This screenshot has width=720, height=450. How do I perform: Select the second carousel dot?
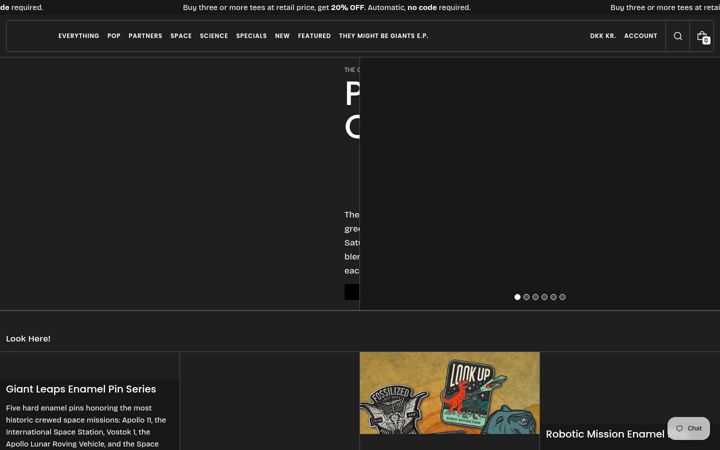pyautogui.click(x=526, y=297)
